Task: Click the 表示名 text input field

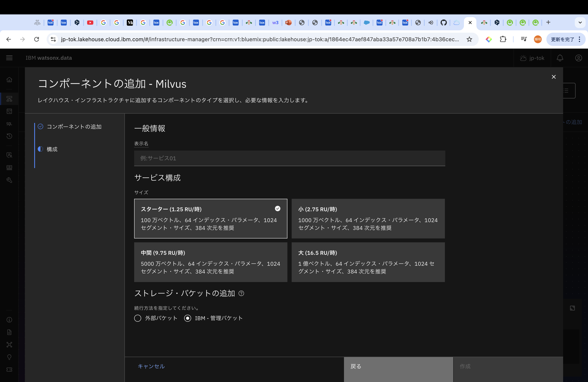Action: pyautogui.click(x=289, y=158)
